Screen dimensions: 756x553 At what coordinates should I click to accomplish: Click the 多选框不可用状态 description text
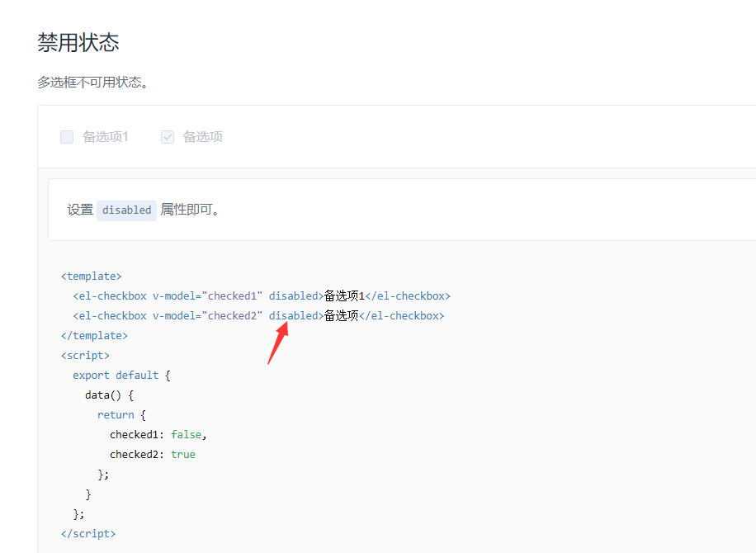(93, 83)
